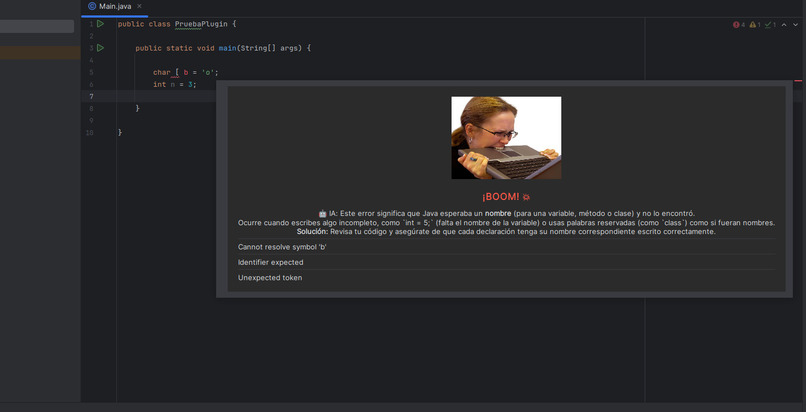Image resolution: width=806 pixels, height=412 pixels.
Task: Select the Main.java tab
Action: [x=115, y=7]
